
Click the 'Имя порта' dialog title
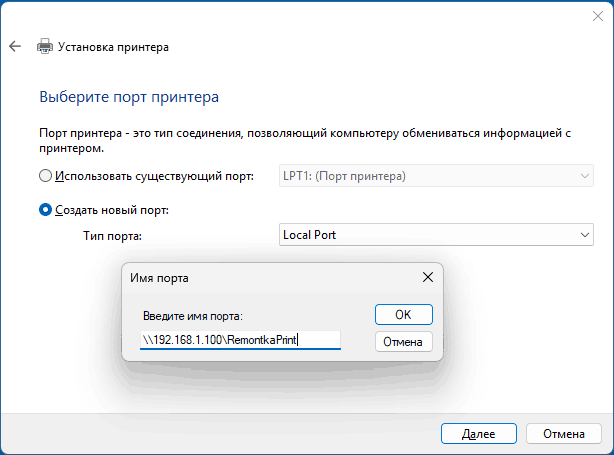click(x=159, y=278)
